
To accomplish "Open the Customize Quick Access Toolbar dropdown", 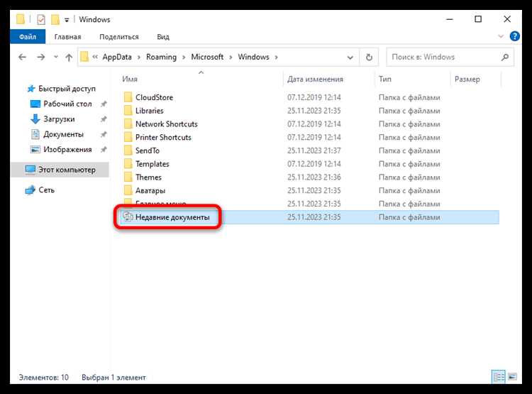I will (67, 21).
